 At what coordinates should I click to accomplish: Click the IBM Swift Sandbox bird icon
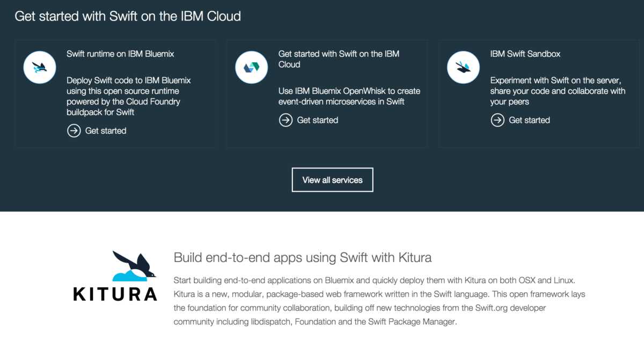[x=463, y=67]
